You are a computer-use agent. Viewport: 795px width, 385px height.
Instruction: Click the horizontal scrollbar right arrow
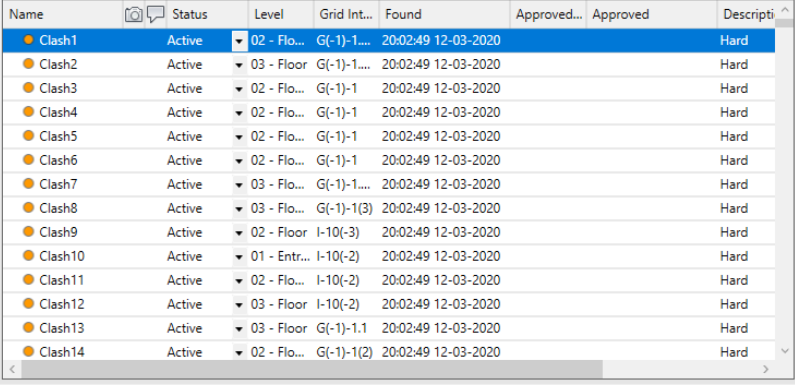pos(766,369)
